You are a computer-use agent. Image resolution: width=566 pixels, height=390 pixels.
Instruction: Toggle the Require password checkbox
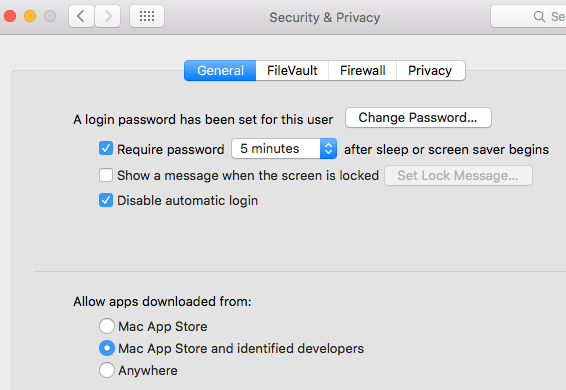click(106, 148)
